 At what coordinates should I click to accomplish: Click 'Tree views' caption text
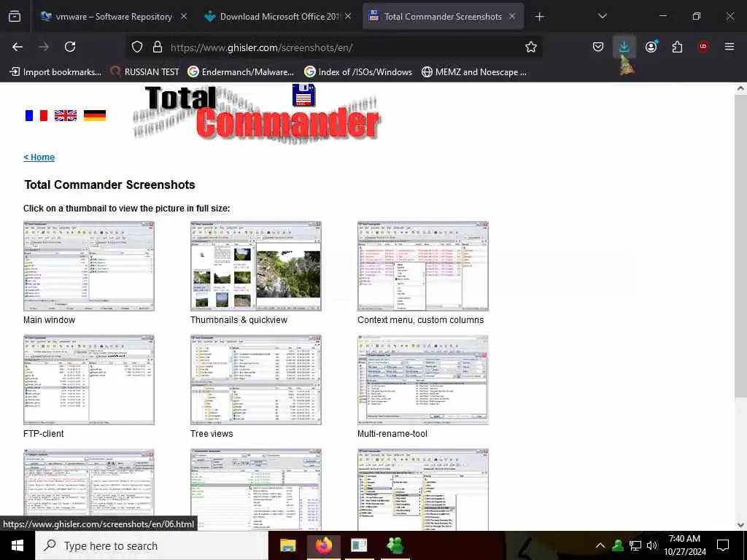212,434
